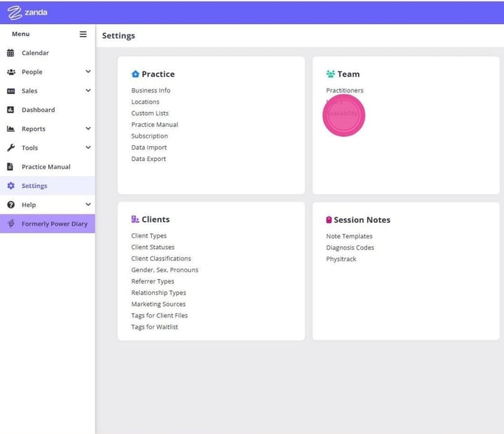Open Note Templates link

[x=349, y=236]
